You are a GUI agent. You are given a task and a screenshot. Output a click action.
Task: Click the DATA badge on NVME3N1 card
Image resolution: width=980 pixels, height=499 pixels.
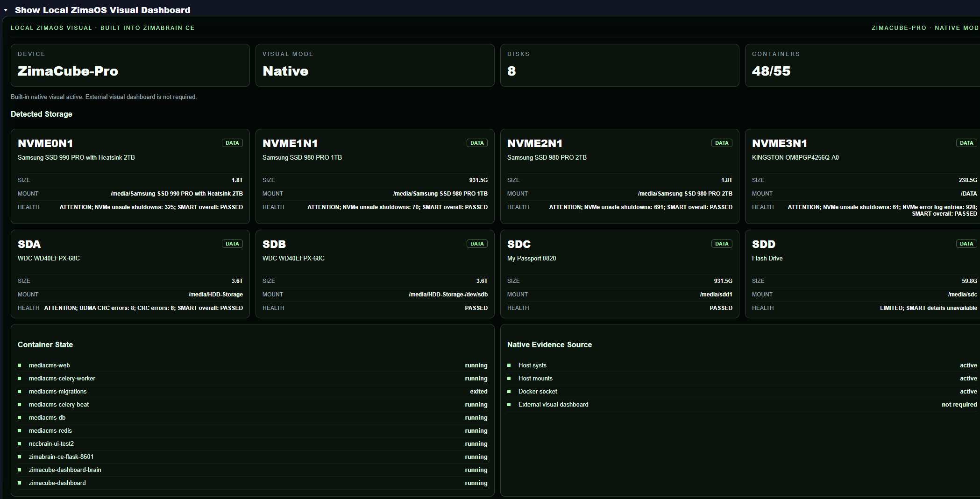click(966, 143)
